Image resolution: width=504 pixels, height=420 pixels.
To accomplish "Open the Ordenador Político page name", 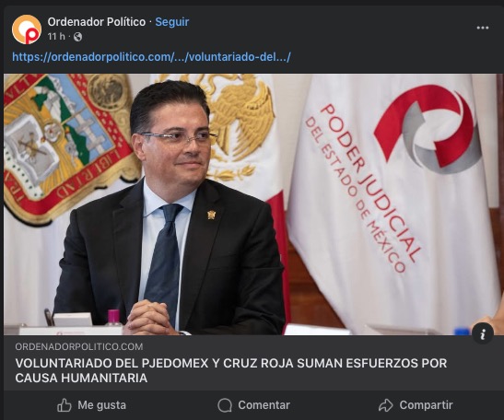I will coord(97,22).
